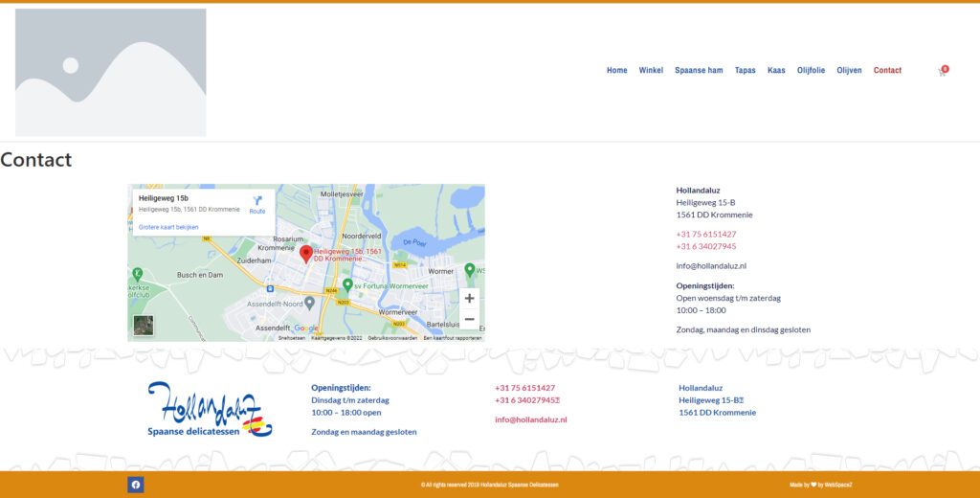Click 'Zondag en maandag gesloten' in the footer

point(364,432)
